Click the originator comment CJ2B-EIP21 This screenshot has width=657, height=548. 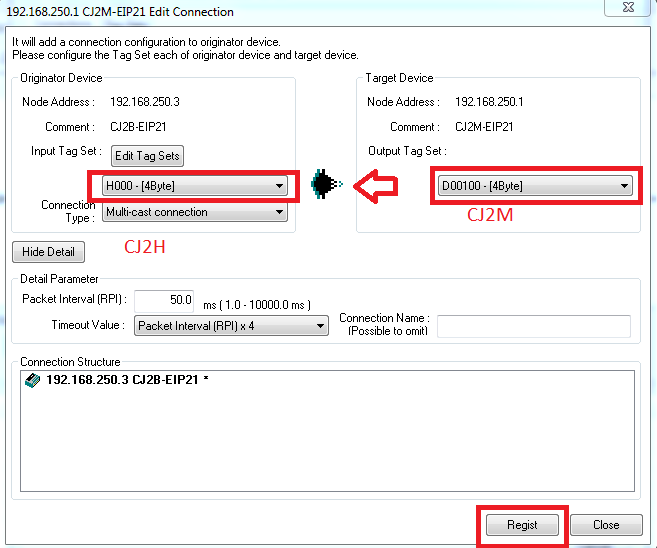click(x=138, y=127)
